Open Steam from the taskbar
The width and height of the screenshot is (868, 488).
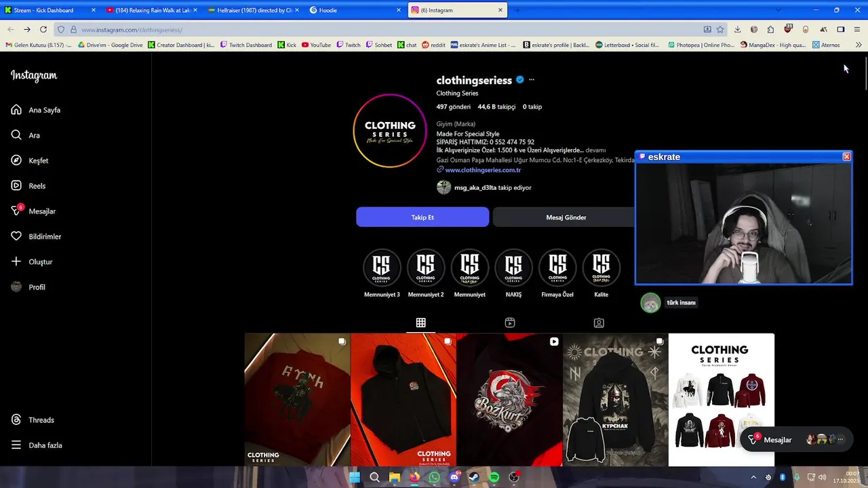pyautogui.click(x=474, y=477)
